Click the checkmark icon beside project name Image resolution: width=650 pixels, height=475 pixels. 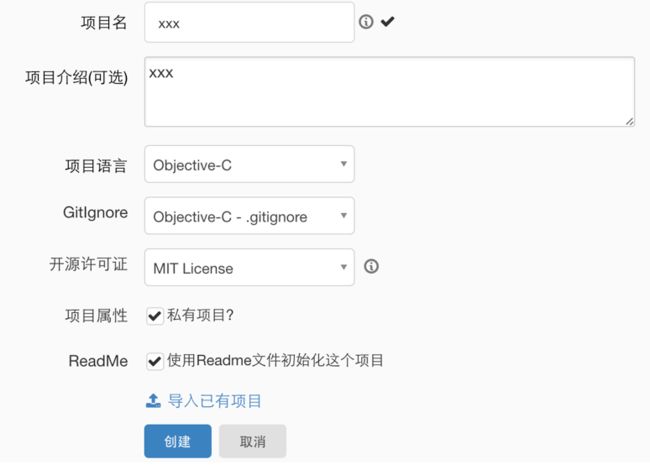click(x=388, y=21)
